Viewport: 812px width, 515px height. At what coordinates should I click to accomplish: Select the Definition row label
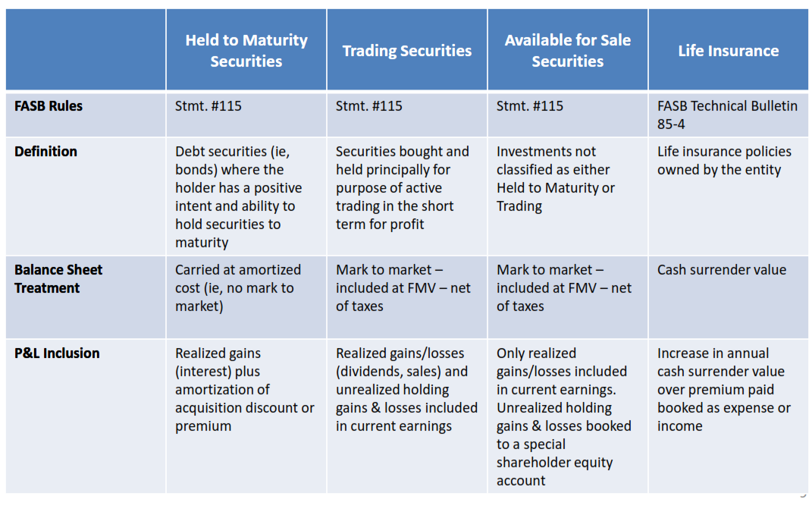tap(45, 151)
